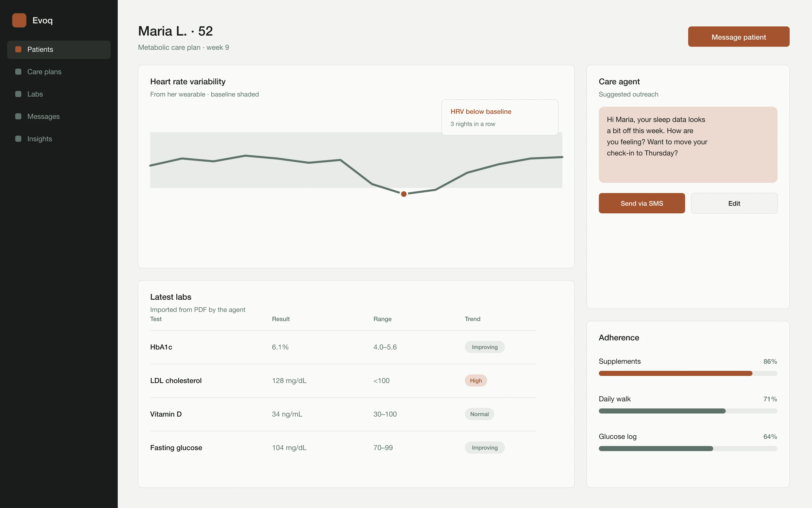Click the 34 ng/mL result
This screenshot has height=508, width=812.
point(287,414)
